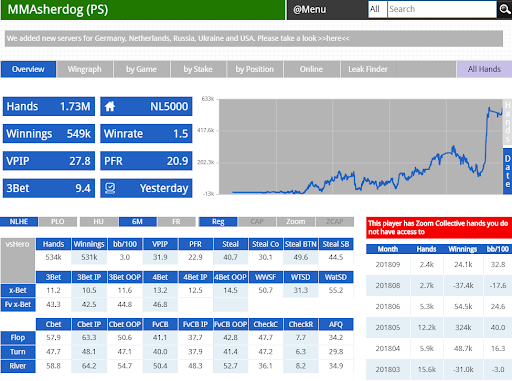Toggle the NLHE game filter
512x381 pixels.
19,222
